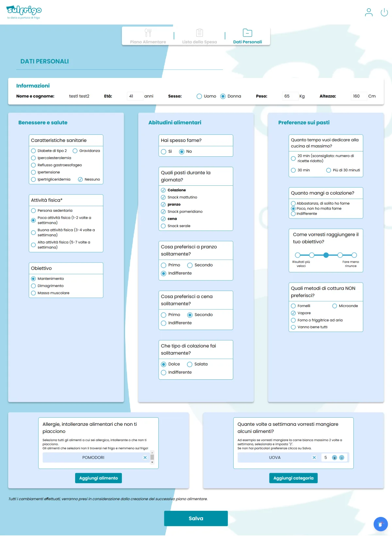Screen dimensions: 392x536
Task: Select Alta attività fisica (5-7 volte)
Action: pyautogui.click(x=33, y=245)
